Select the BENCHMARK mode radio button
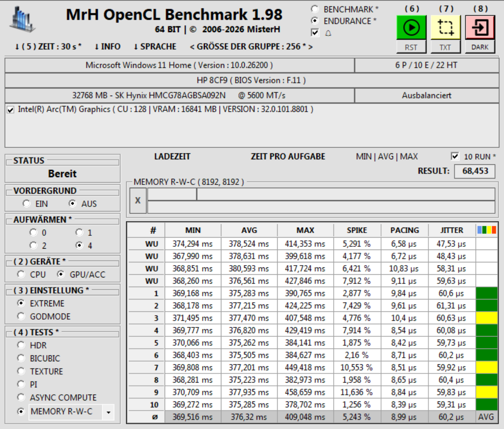Viewport: 504px width, 429px height. 315,9
